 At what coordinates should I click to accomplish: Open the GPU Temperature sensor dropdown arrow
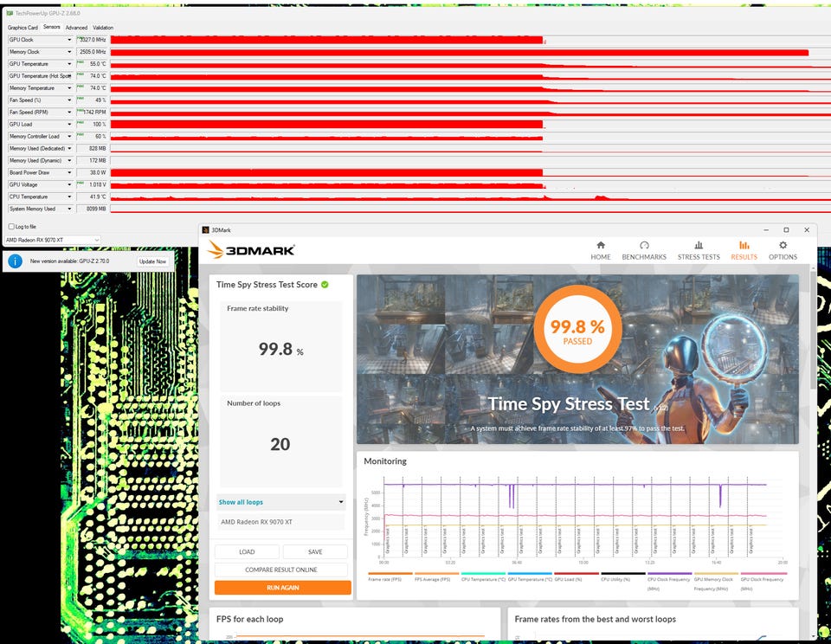click(x=69, y=63)
